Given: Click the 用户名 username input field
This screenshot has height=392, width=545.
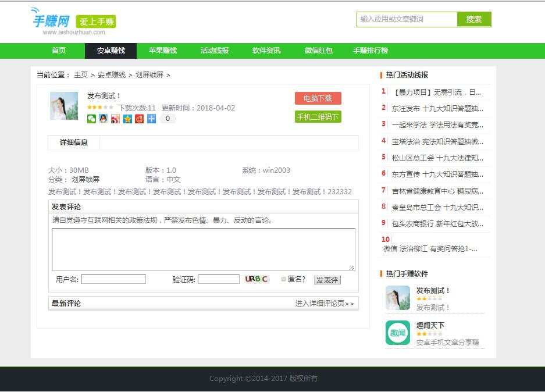Looking at the screenshot, I should (x=113, y=279).
